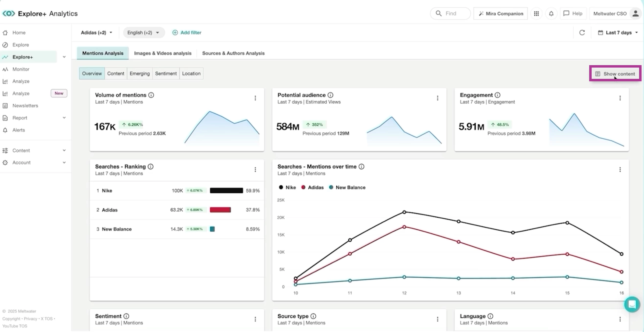
Task: Toggle Nike series in chart legend
Action: coord(287,187)
